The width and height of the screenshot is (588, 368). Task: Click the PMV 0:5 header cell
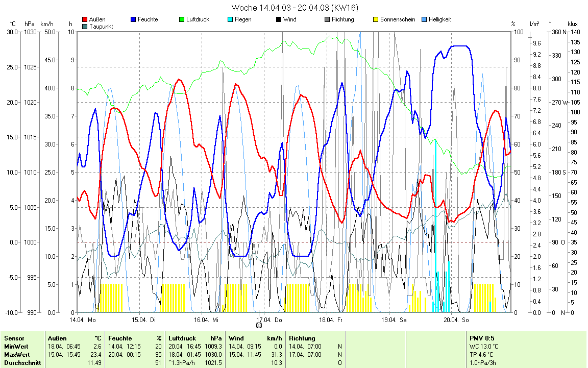[x=482, y=338]
